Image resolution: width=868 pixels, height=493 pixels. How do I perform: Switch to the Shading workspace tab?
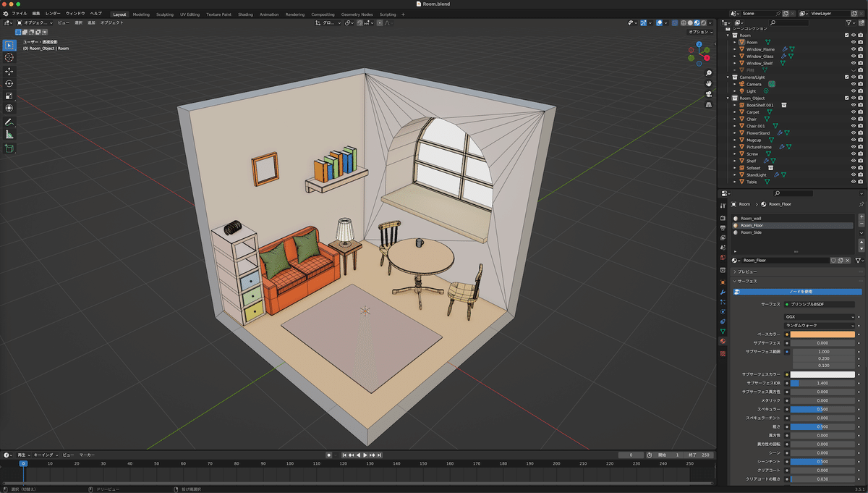point(246,14)
